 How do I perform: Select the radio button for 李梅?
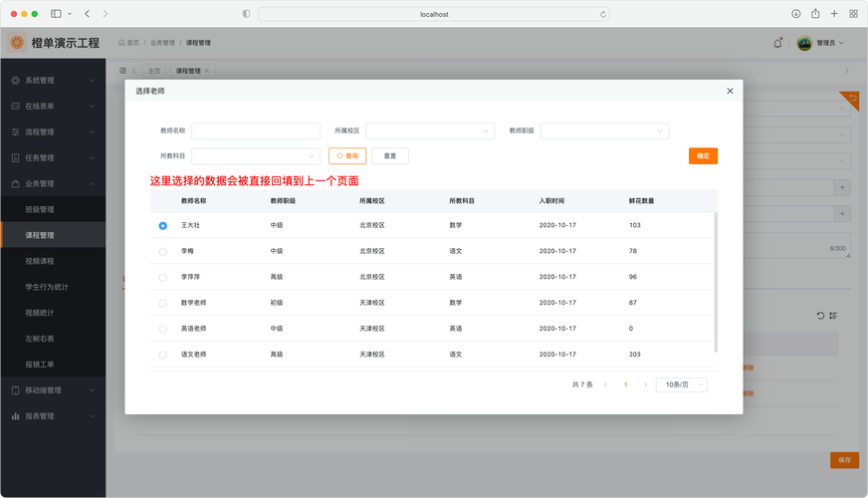click(163, 252)
